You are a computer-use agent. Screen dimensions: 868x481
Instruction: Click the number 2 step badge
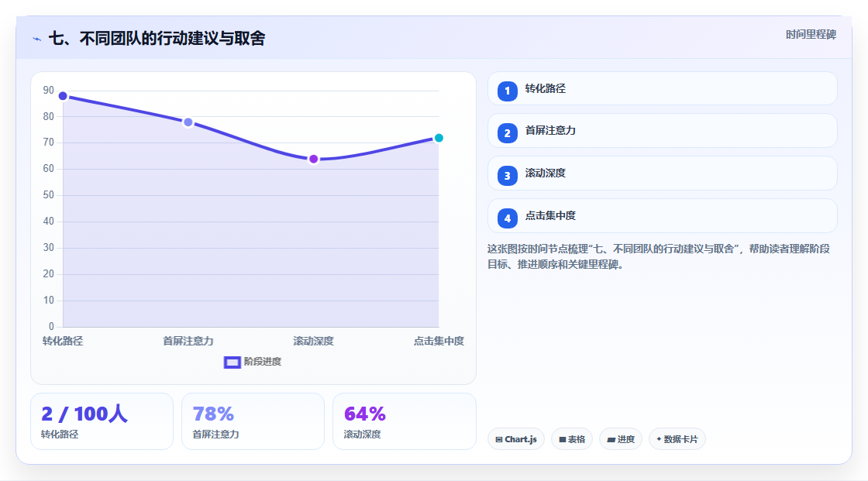507,133
